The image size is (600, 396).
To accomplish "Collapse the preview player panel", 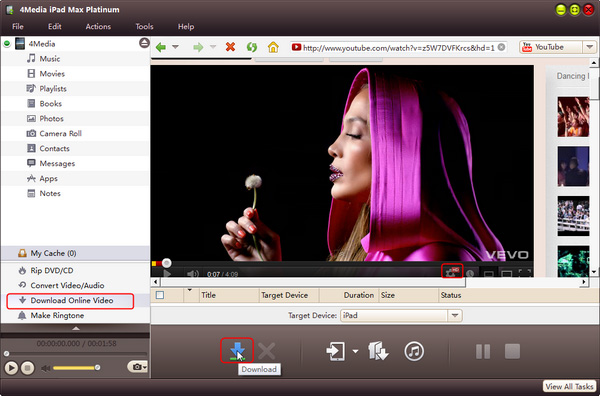I will pos(76,328).
